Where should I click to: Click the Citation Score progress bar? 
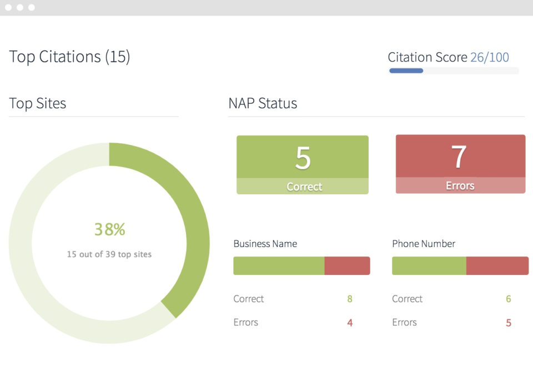click(x=454, y=71)
